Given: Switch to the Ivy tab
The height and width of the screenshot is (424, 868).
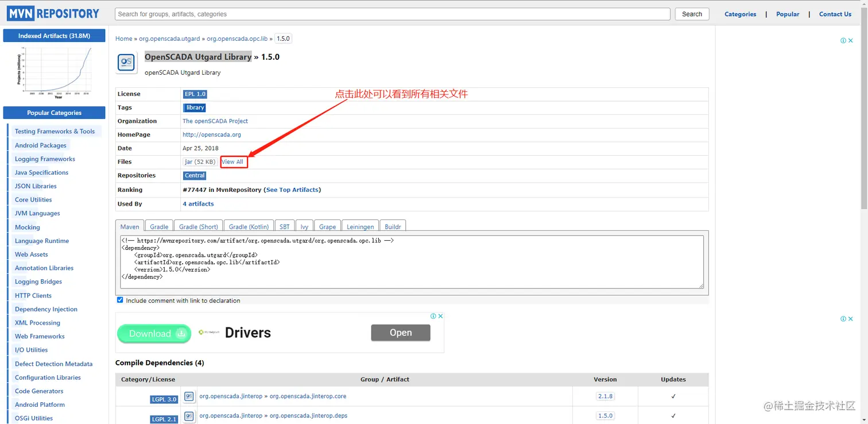Looking at the screenshot, I should [304, 226].
